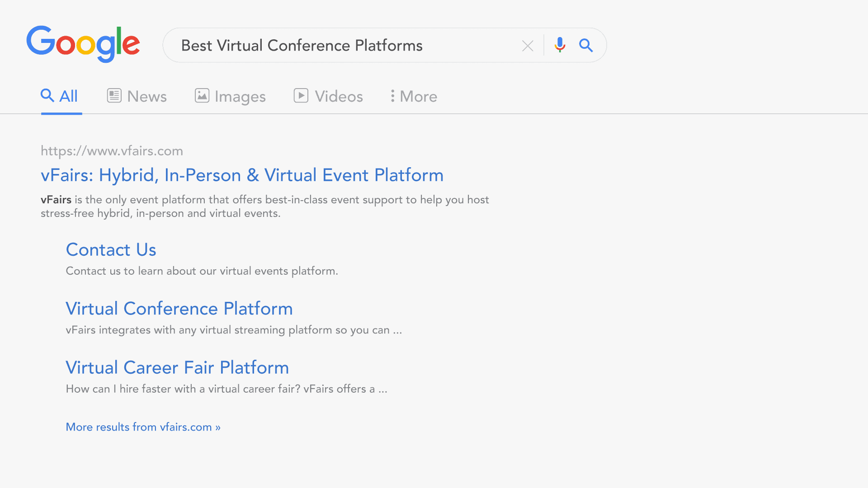Open the https://www.vfairs.com URL
The image size is (868, 488).
pyautogui.click(x=112, y=151)
